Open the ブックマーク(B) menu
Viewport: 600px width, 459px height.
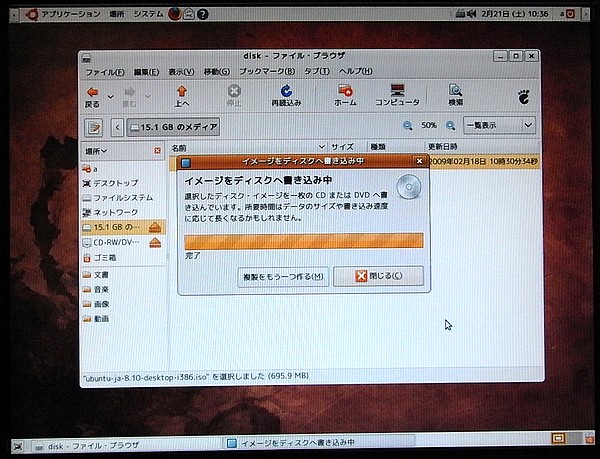[x=267, y=72]
